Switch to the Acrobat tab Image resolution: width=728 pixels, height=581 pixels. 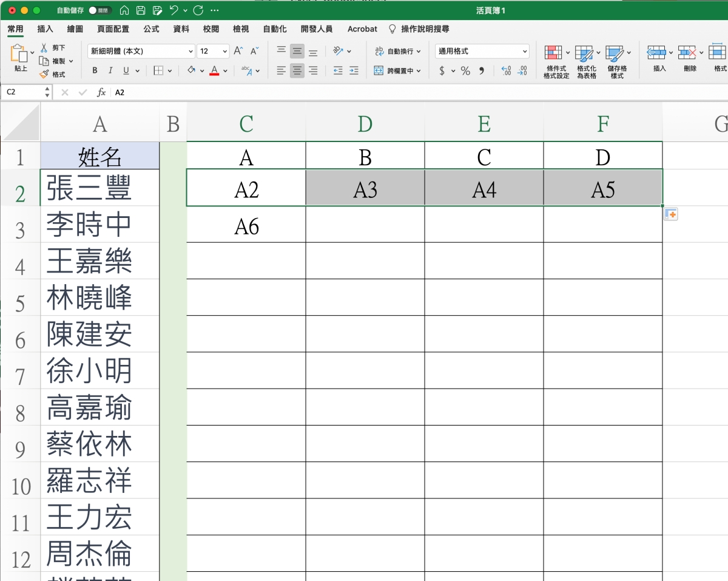[362, 29]
